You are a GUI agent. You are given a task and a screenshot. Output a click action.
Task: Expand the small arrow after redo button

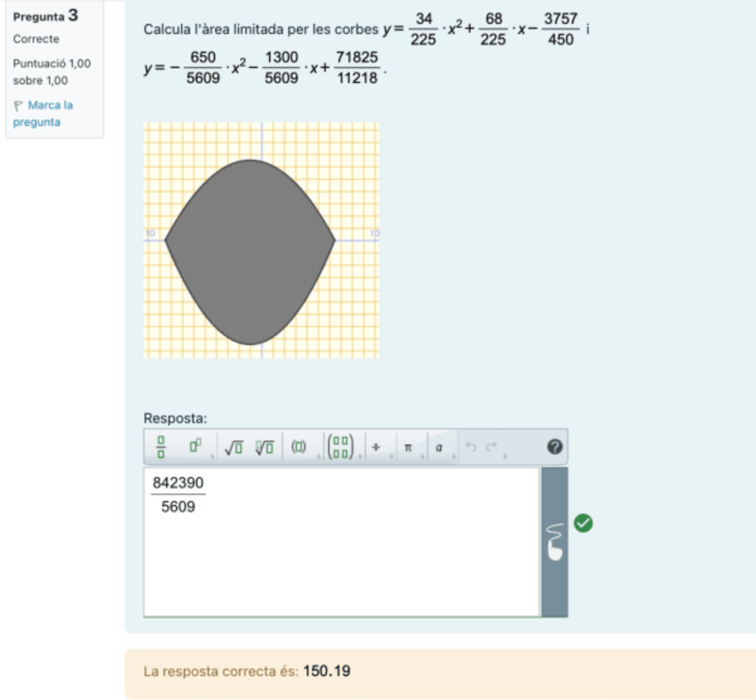[505, 457]
